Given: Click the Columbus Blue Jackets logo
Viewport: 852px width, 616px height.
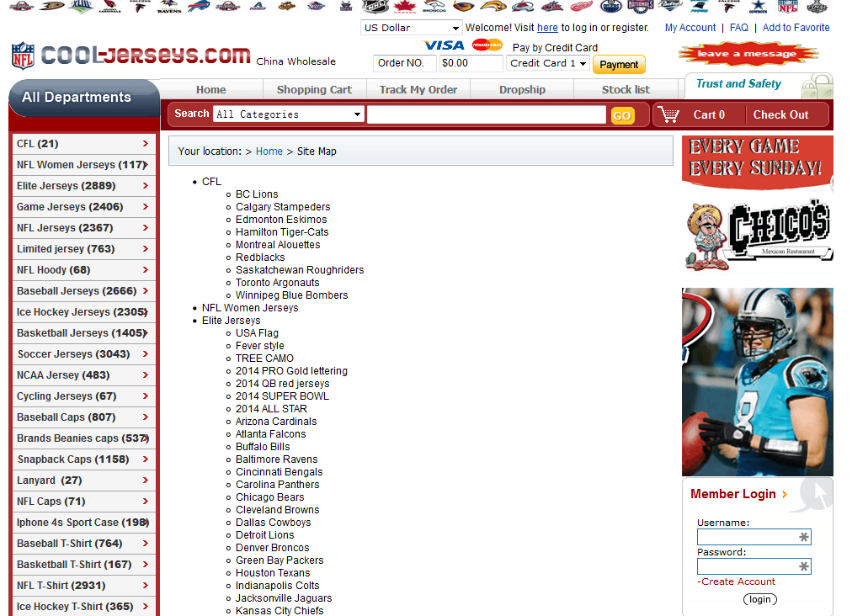Looking at the screenshot, I should pos(552,6).
